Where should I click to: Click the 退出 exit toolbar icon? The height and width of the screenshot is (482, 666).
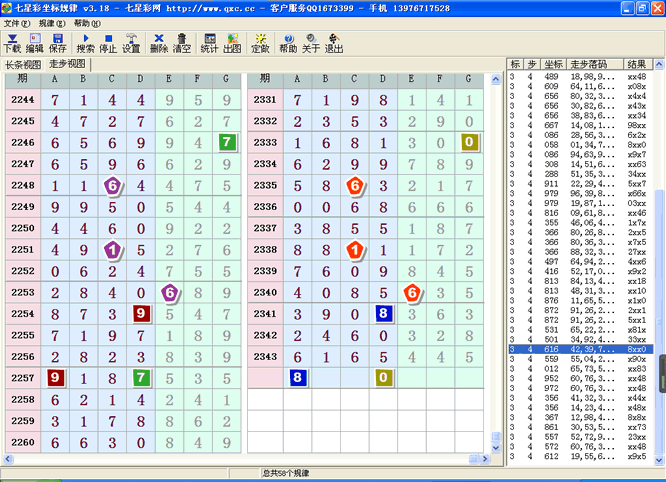[x=334, y=43]
